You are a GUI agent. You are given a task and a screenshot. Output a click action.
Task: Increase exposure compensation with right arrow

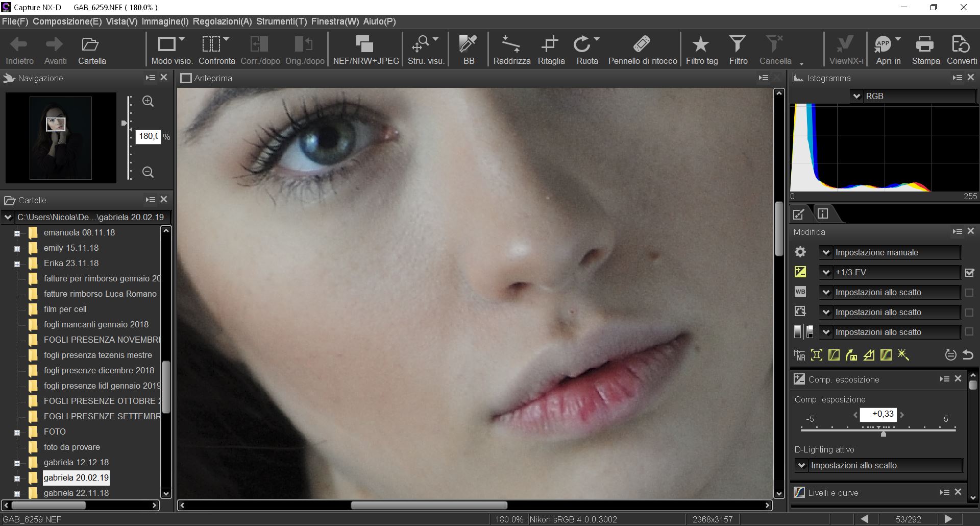pyautogui.click(x=902, y=415)
